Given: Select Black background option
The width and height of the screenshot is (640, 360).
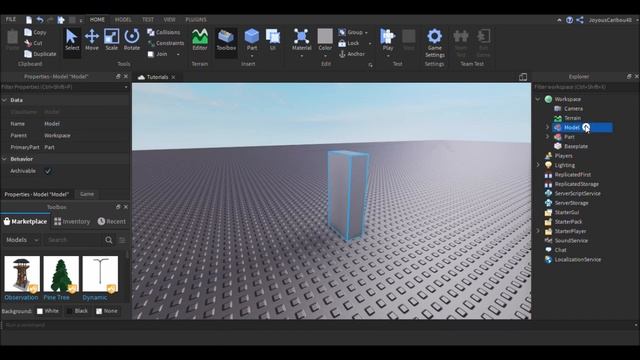Looking at the screenshot, I should [78, 311].
